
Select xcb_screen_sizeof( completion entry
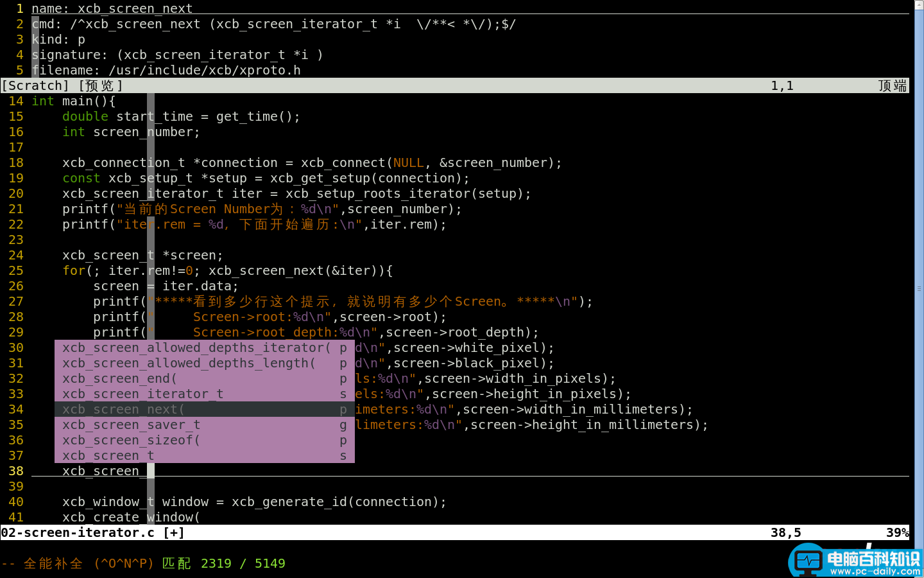pyautogui.click(x=205, y=440)
